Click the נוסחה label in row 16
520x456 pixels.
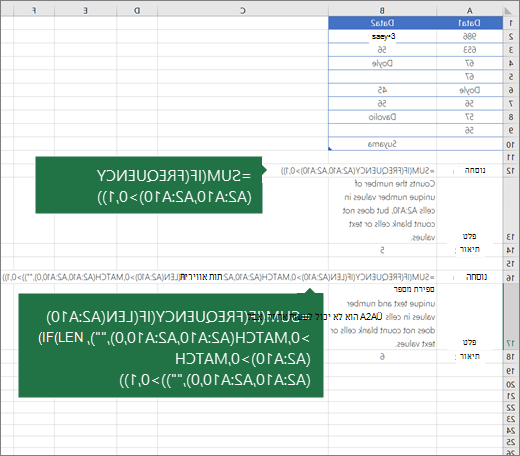[476, 277]
